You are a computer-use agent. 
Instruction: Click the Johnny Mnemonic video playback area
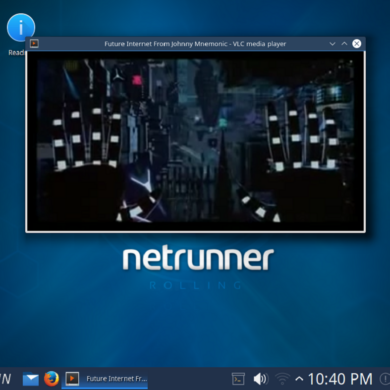click(x=195, y=141)
